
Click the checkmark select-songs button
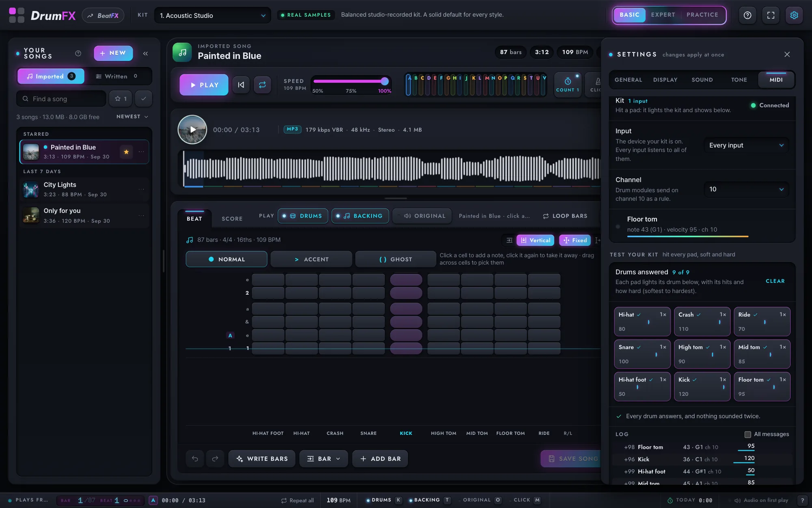(x=143, y=99)
